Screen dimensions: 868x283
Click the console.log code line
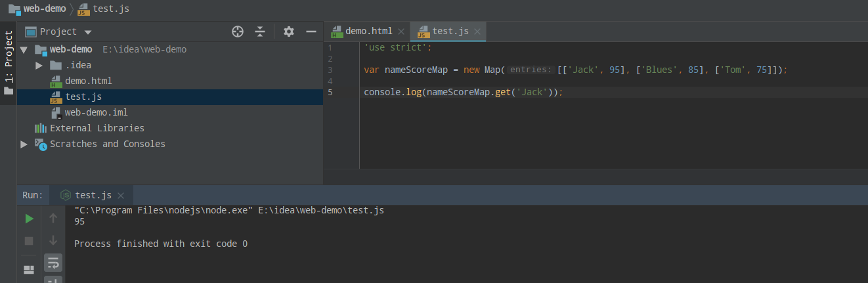pos(464,92)
